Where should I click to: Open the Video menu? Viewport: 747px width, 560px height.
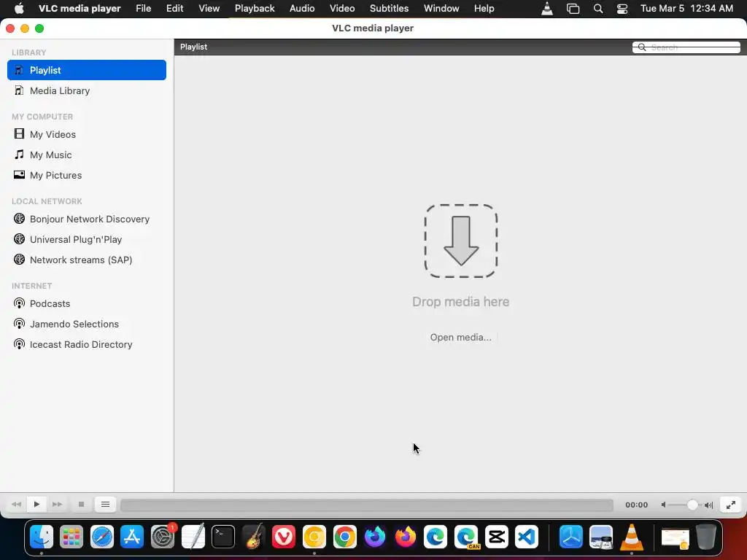point(342,9)
